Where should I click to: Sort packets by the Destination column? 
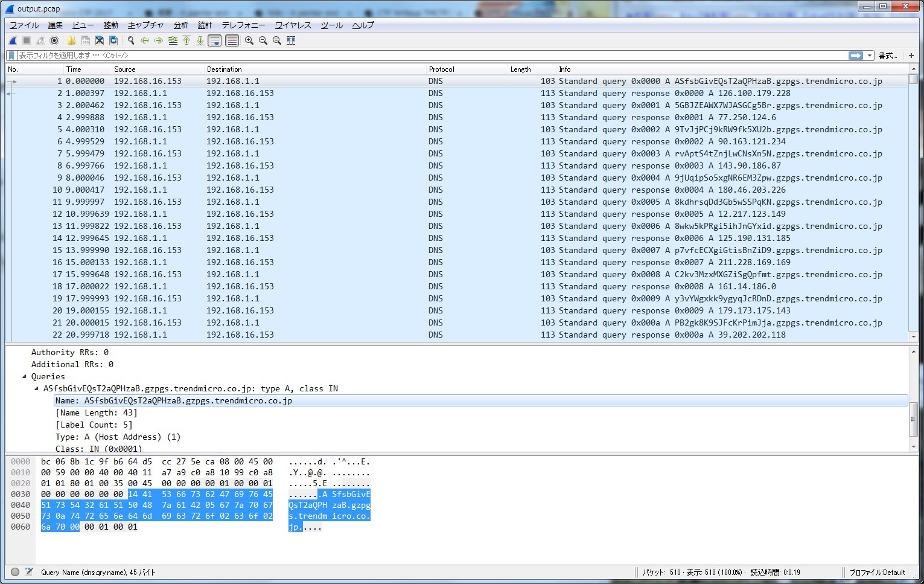[315, 69]
